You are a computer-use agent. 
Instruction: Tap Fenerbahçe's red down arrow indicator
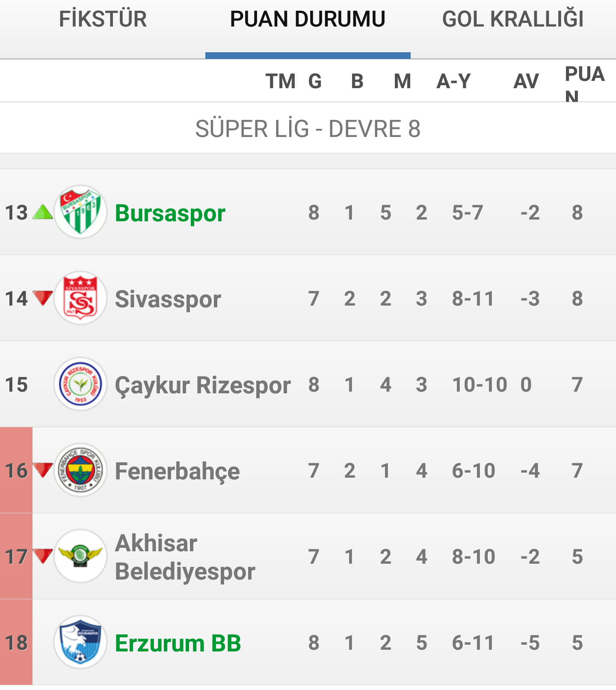[x=43, y=470]
